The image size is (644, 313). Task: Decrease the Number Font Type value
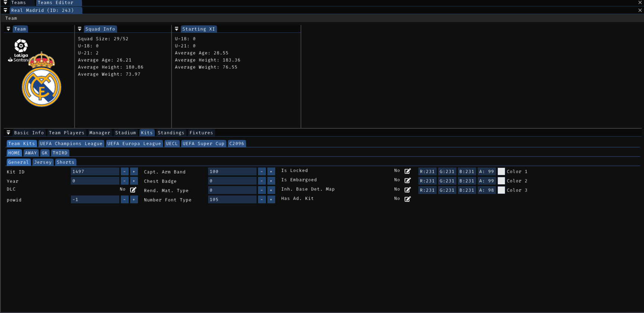262,200
